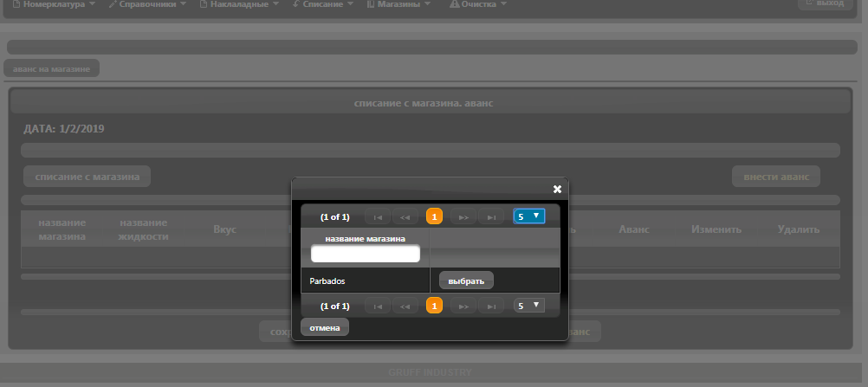Open the Очистка menu
The height and width of the screenshot is (387, 868).
tap(478, 3)
